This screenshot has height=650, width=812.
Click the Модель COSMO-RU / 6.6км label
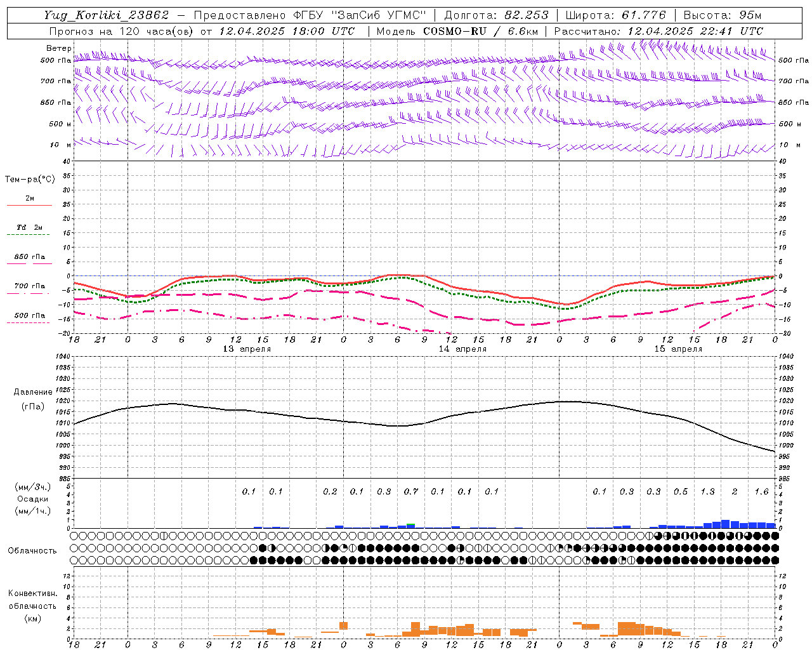click(x=457, y=31)
